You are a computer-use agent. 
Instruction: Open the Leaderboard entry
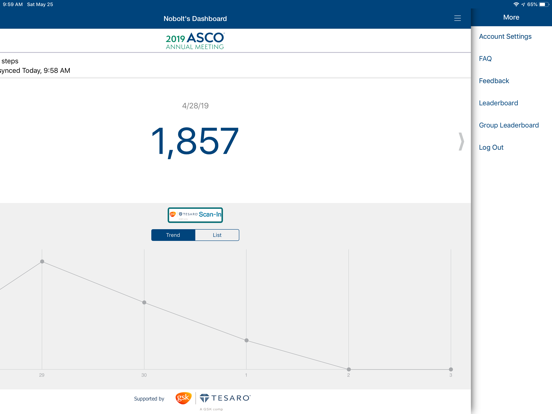[498, 103]
